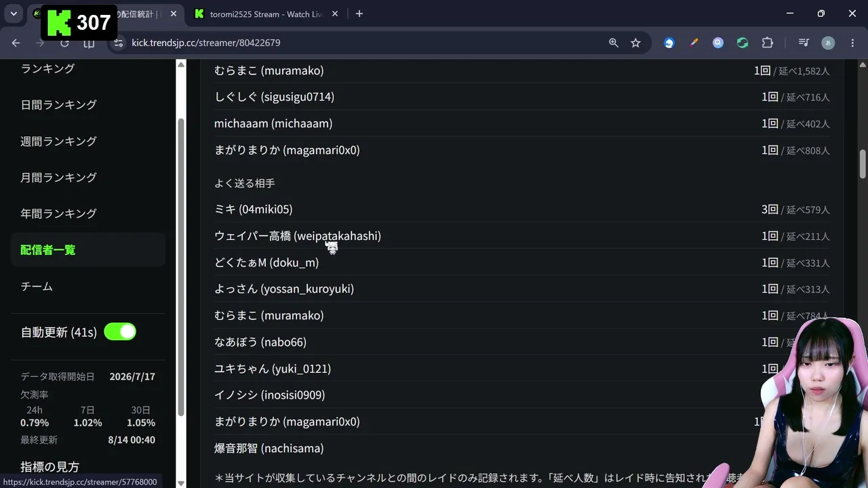This screenshot has width=868, height=488.
Task: Visit ミキ (04miki05) streamer page
Action: 254,209
